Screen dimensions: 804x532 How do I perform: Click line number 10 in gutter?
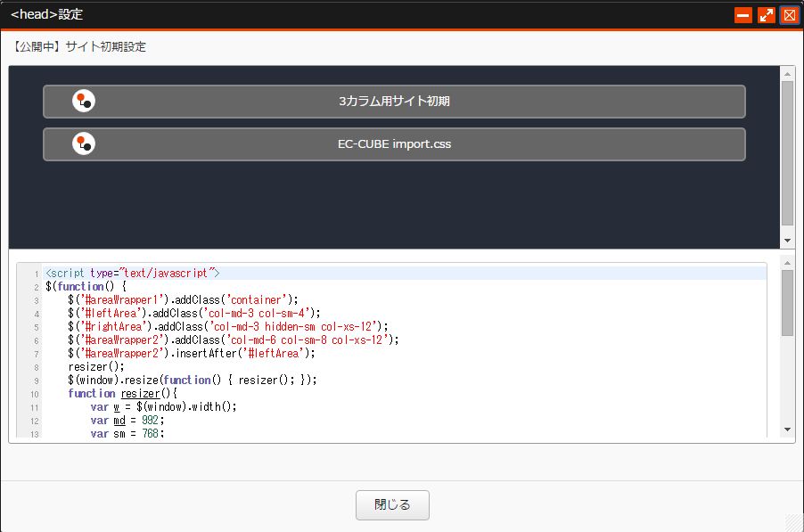coord(35,394)
